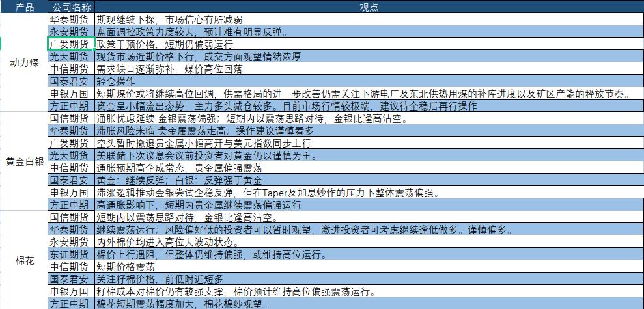Select the highlighted 广发期货 cell under 动力煤

point(72,44)
